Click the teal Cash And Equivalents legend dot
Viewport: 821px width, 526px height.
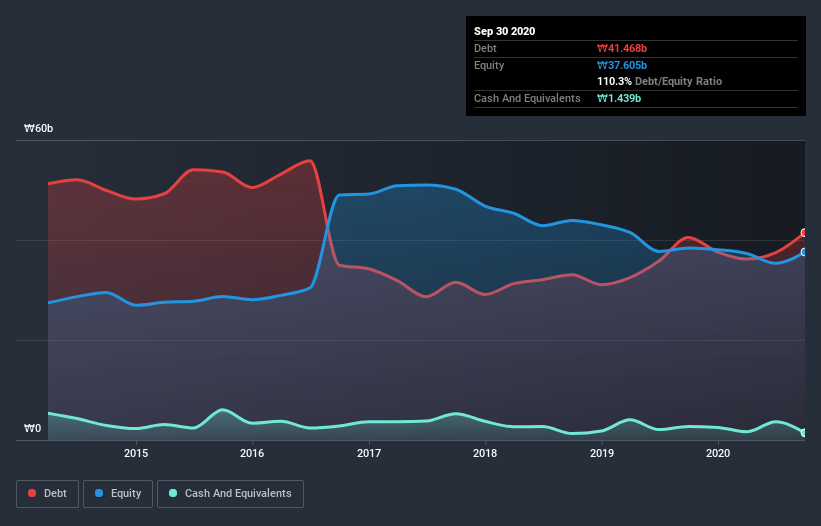173,493
